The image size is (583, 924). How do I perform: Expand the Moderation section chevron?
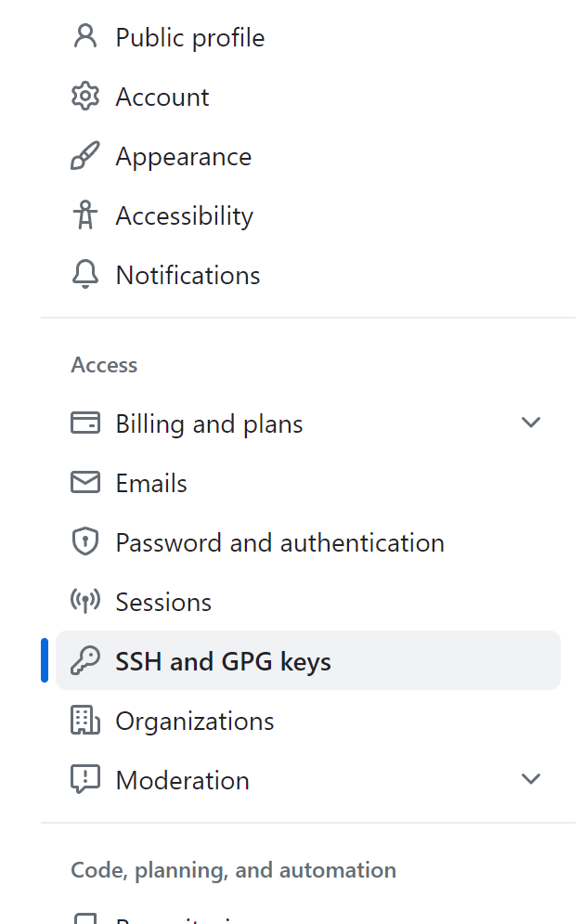click(x=531, y=779)
